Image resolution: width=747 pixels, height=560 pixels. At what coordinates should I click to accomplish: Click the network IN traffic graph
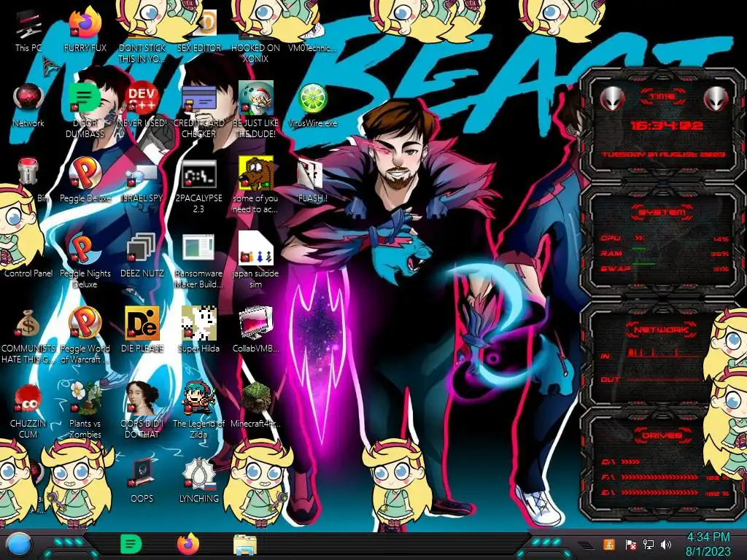[665, 353]
